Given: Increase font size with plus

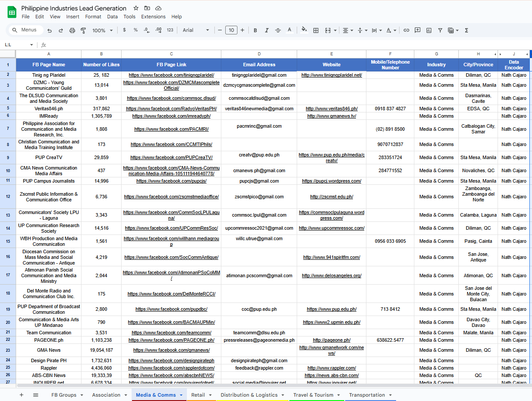Looking at the screenshot, I should pos(242,30).
